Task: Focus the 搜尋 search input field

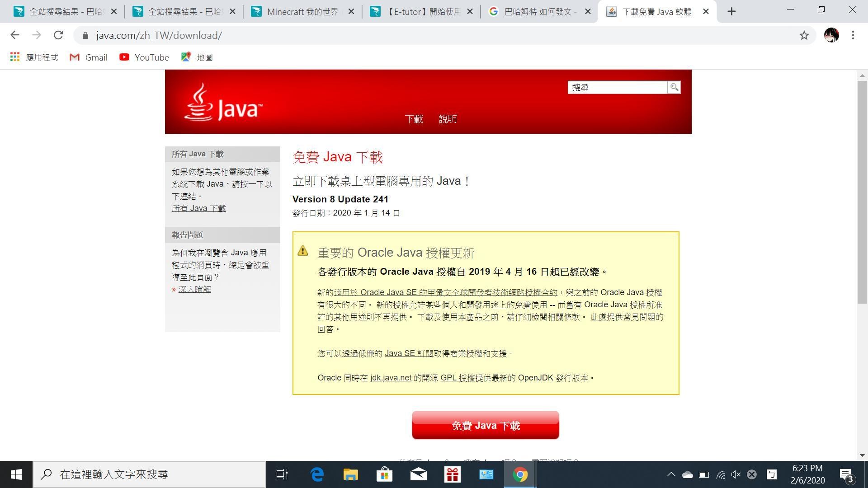Action: coord(617,88)
